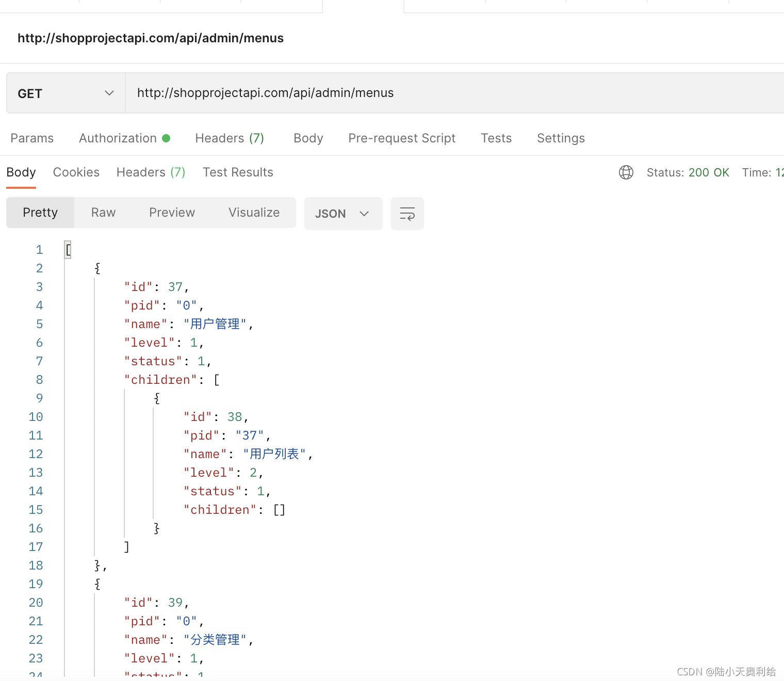The width and height of the screenshot is (784, 681).
Task: Click the Time label in response status bar
Action: [757, 172]
